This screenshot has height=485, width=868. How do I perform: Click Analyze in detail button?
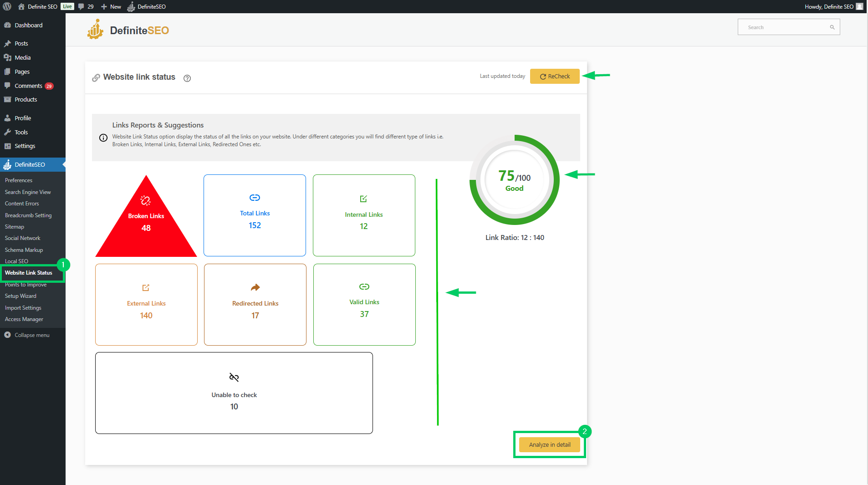coord(550,445)
